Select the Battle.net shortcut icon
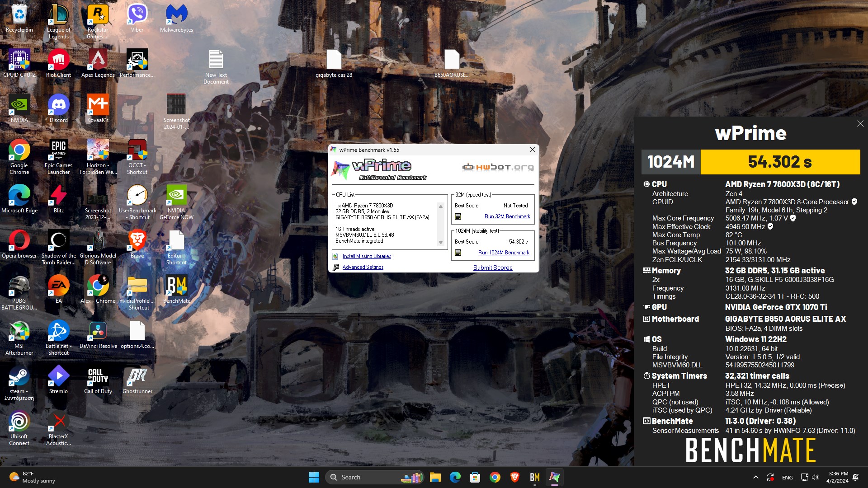The image size is (868, 488). [x=59, y=338]
